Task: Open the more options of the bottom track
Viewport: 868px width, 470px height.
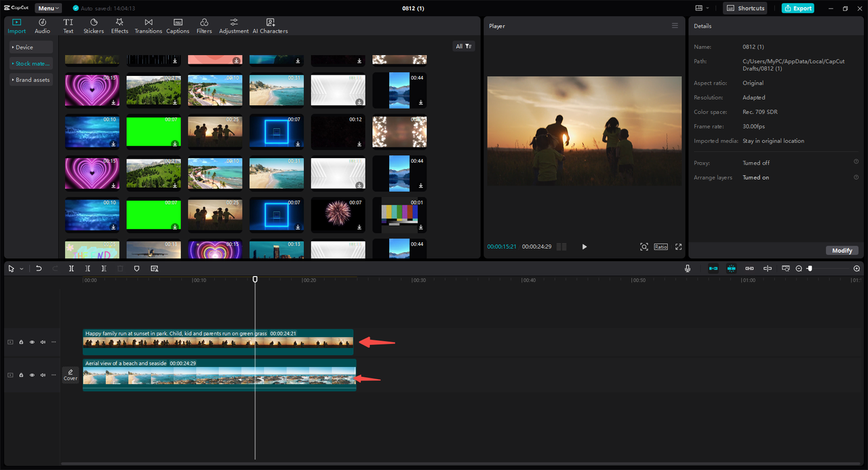Action: [x=54, y=374]
